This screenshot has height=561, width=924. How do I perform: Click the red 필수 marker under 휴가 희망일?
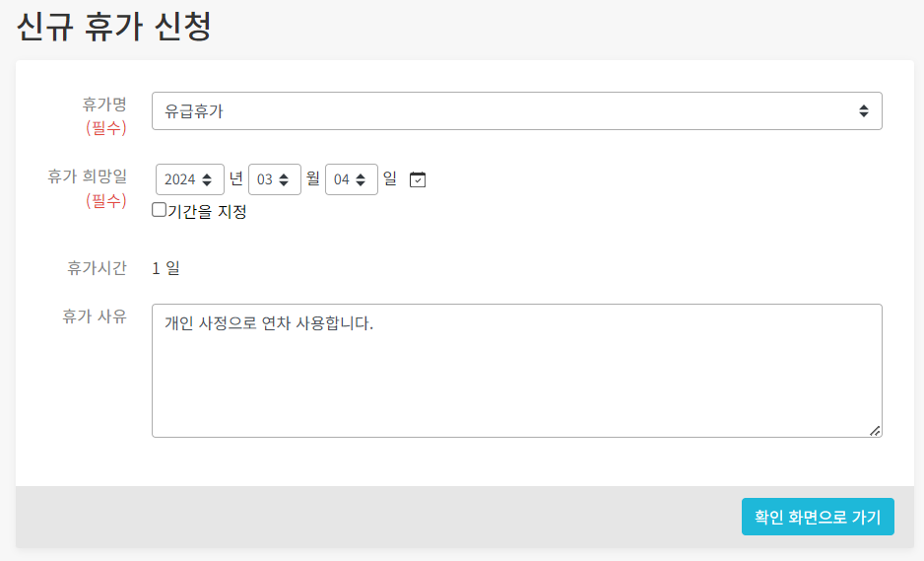click(x=105, y=200)
